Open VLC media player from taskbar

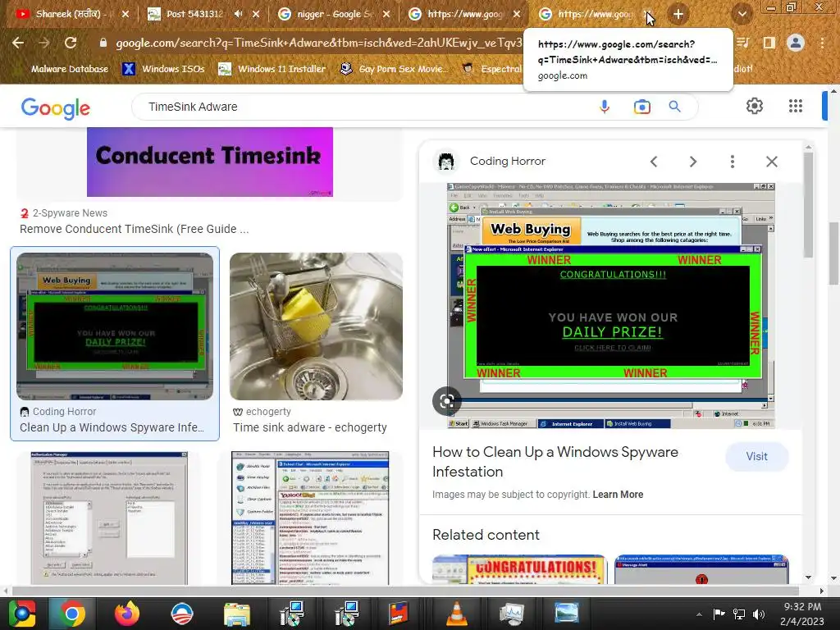coord(456,614)
